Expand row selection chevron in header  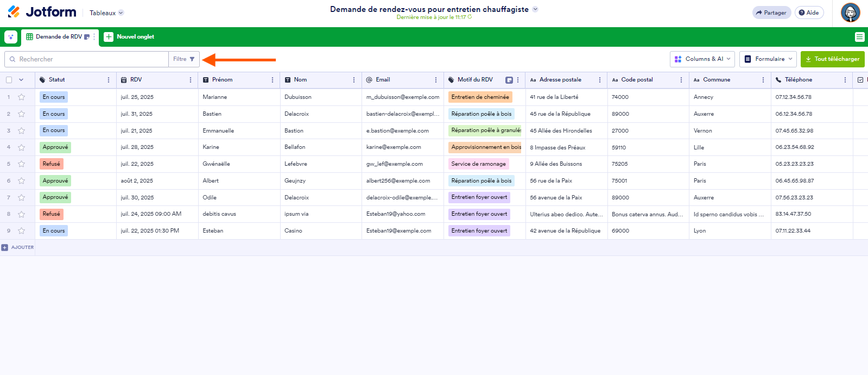pos(21,80)
